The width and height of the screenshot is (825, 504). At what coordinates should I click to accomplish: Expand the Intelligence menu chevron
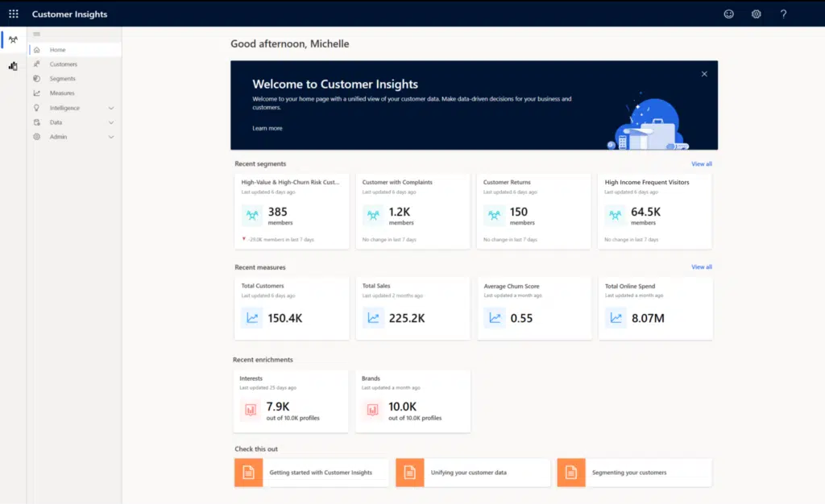[111, 108]
